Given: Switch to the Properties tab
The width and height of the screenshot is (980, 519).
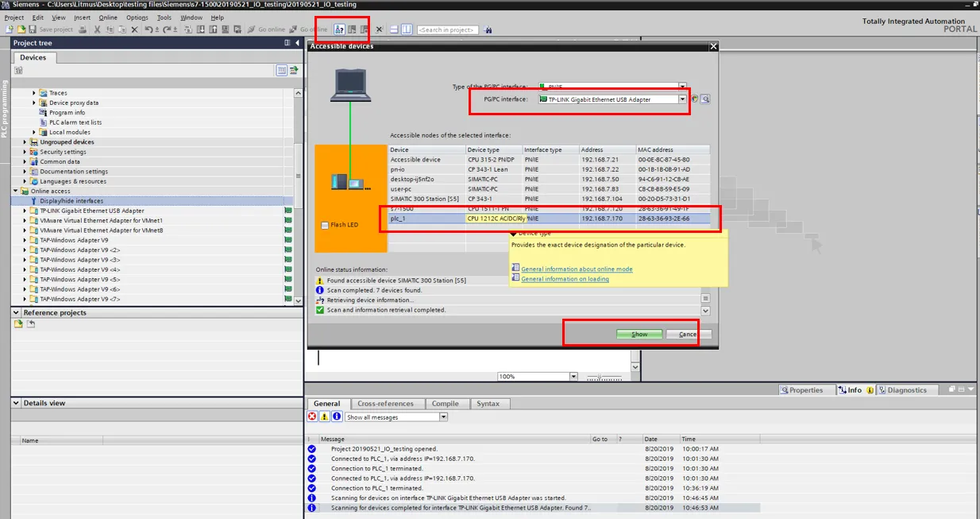Looking at the screenshot, I should pos(807,390).
